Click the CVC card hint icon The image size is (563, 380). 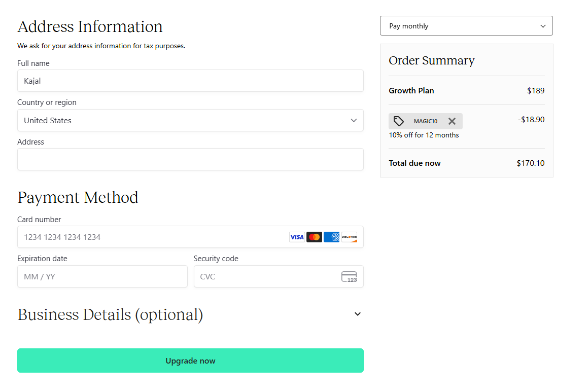click(349, 277)
